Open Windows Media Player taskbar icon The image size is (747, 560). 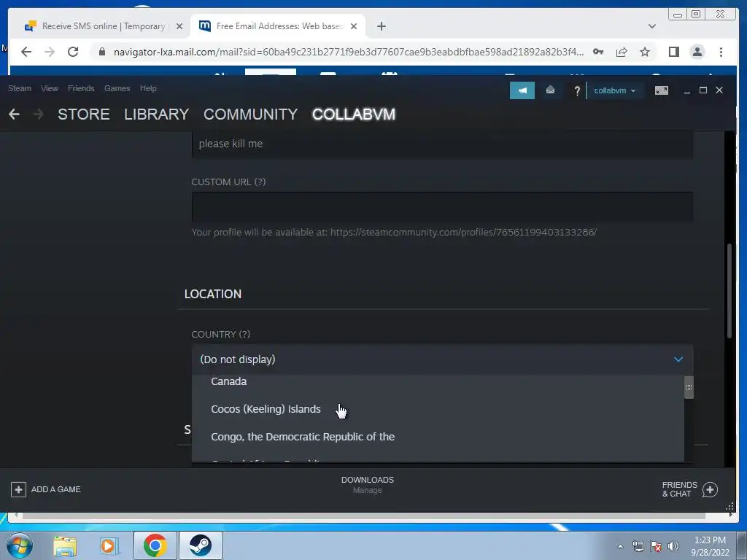pyautogui.click(x=109, y=545)
